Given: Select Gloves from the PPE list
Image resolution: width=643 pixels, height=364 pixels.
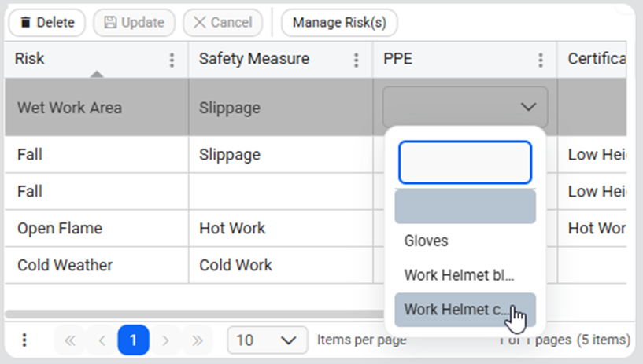Looking at the screenshot, I should pos(426,241).
